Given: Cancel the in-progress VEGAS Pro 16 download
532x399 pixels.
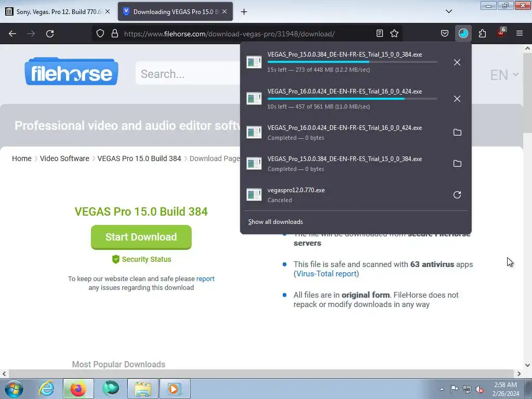Looking at the screenshot, I should point(457,99).
